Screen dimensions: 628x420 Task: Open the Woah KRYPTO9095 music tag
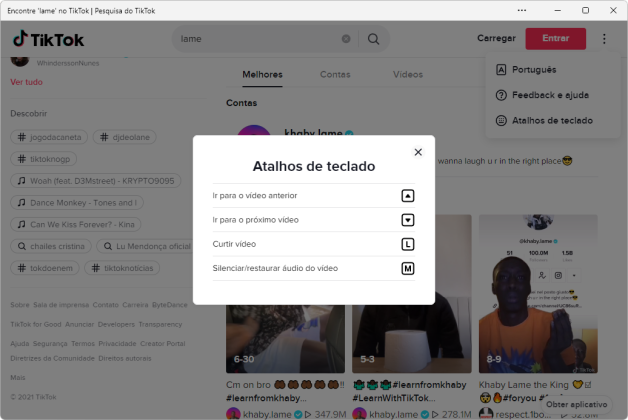click(95, 181)
